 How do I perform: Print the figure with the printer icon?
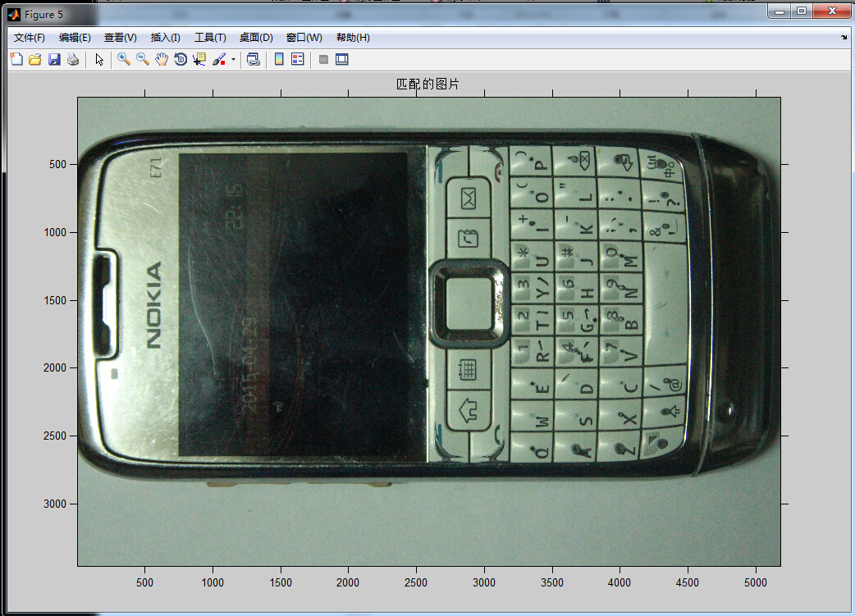point(73,59)
